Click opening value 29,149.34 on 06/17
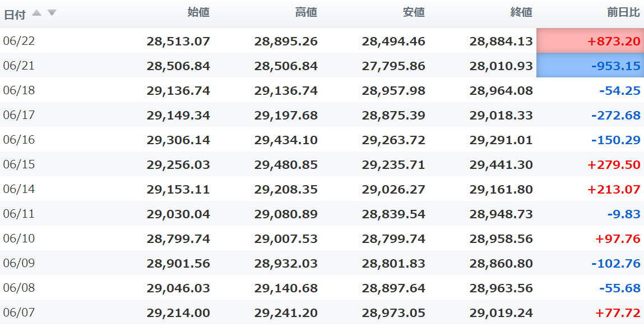Viewport: 644px width, 326px height. (x=178, y=115)
